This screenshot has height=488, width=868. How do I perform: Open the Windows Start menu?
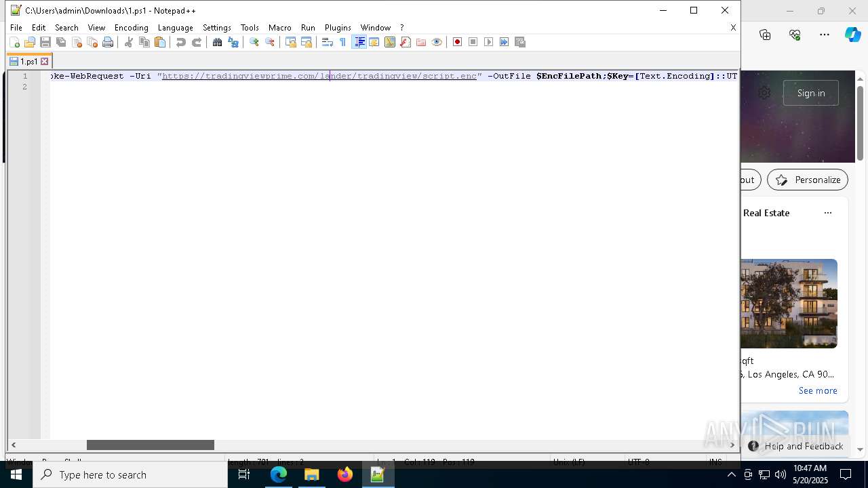16,474
